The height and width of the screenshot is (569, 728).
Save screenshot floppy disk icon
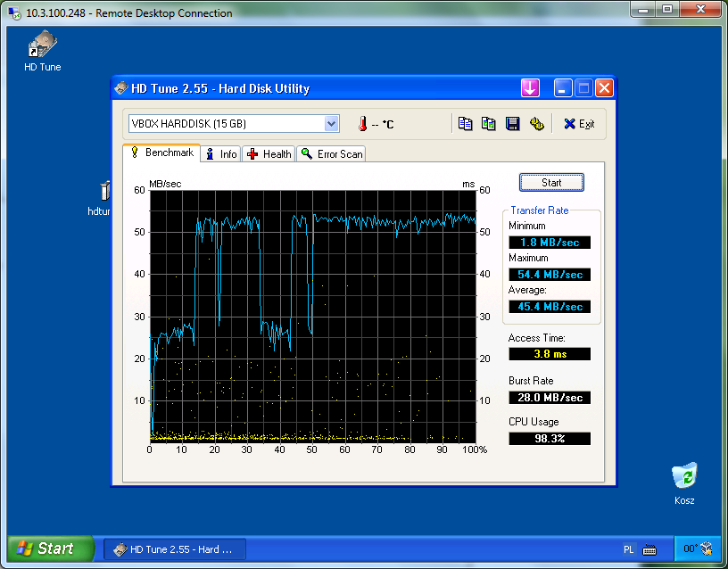(513, 124)
